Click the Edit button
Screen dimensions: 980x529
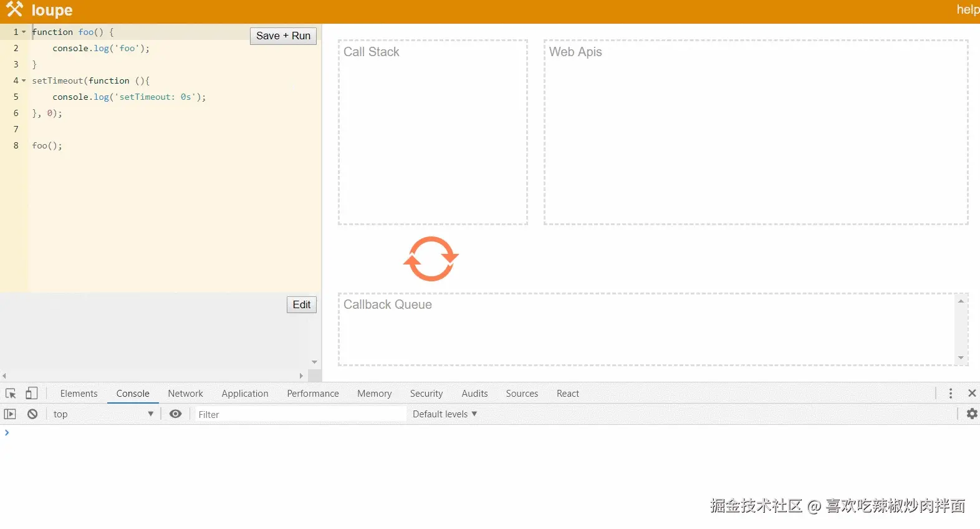click(302, 304)
